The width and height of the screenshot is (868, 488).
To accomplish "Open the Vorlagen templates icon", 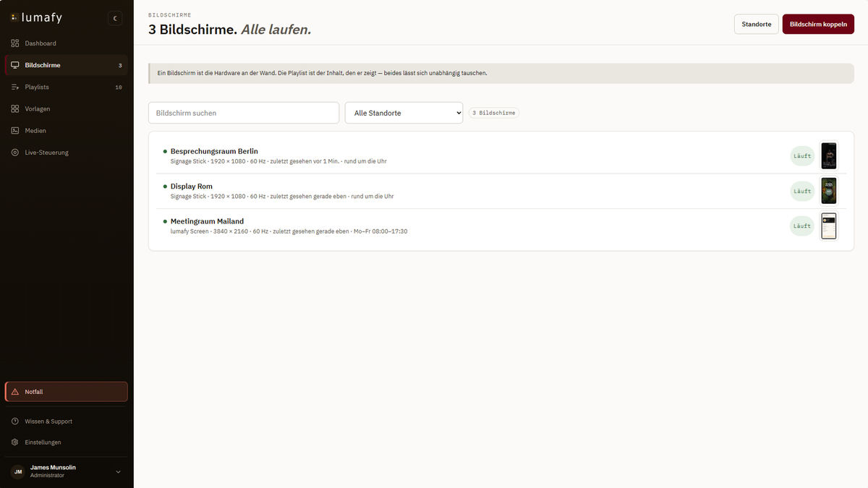I will (15, 109).
